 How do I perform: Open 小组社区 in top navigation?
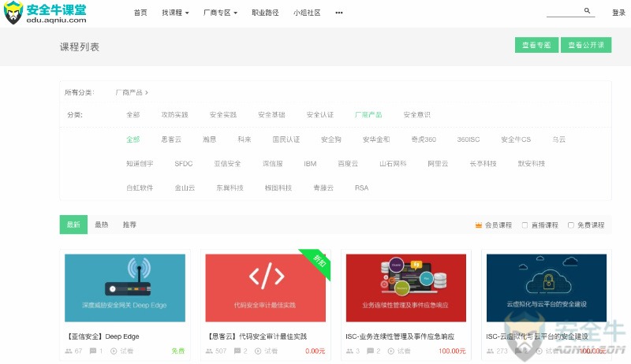click(x=307, y=13)
